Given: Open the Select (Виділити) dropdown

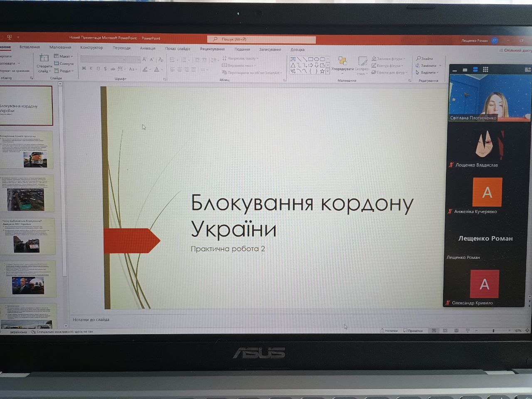Looking at the screenshot, I should point(427,72).
